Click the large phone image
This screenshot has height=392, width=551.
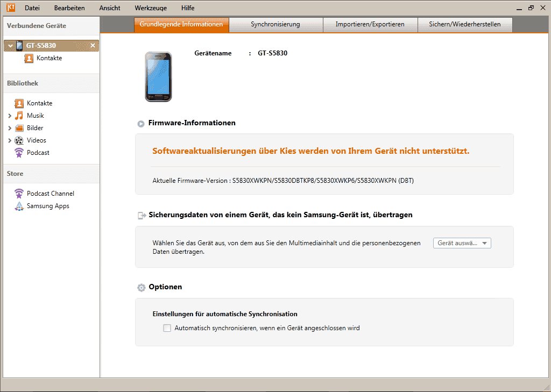click(x=159, y=76)
